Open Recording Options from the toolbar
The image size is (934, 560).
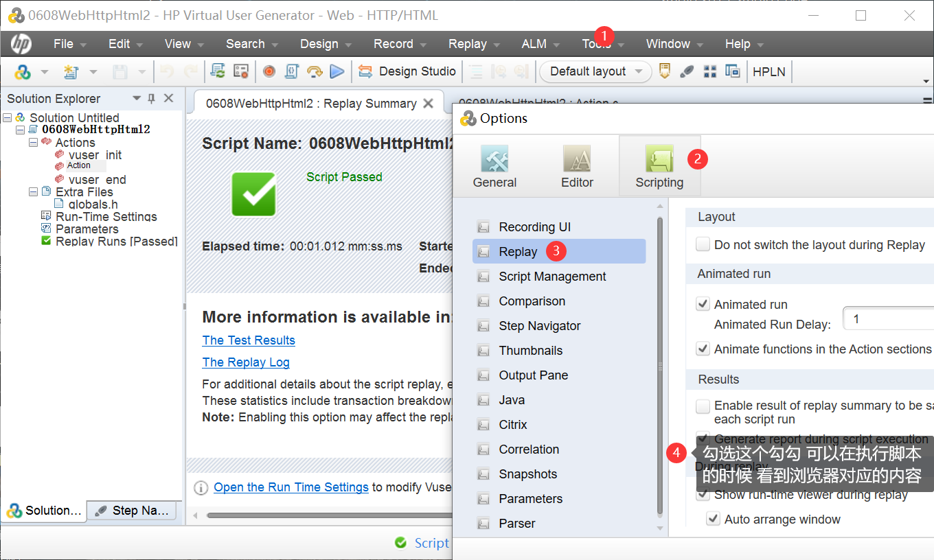coord(240,71)
